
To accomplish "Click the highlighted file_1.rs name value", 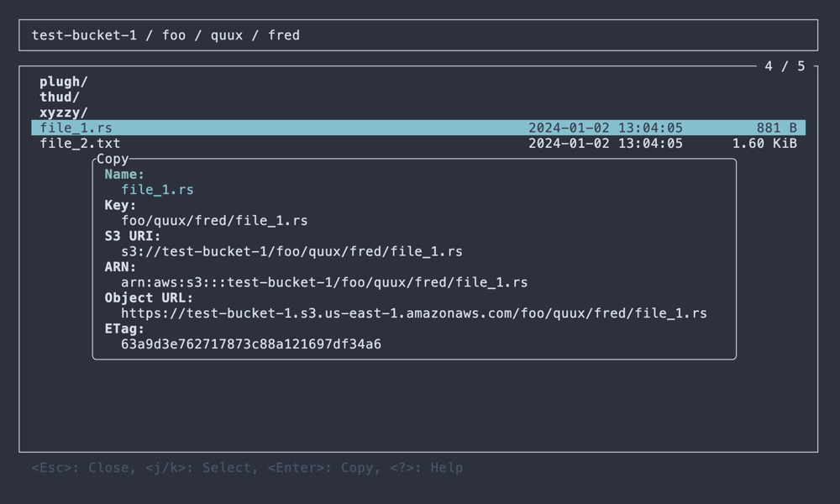I will [x=158, y=190].
